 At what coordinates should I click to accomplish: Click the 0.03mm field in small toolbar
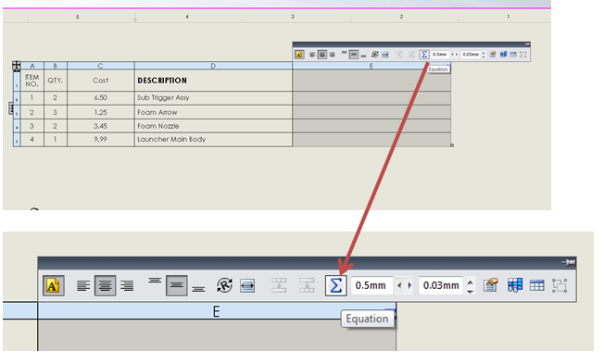(471, 55)
